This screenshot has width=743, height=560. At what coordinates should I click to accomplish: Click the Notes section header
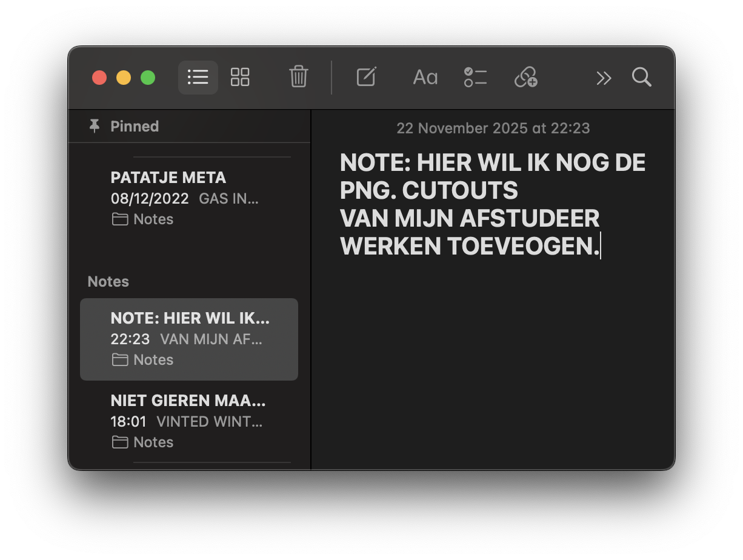click(x=108, y=282)
